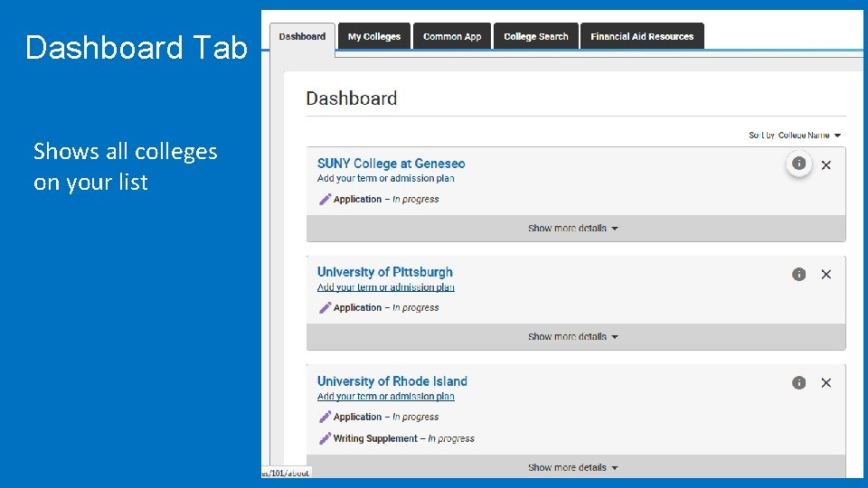Click info icon for University of Pittsburgh
The width and height of the screenshot is (868, 488).
point(798,274)
